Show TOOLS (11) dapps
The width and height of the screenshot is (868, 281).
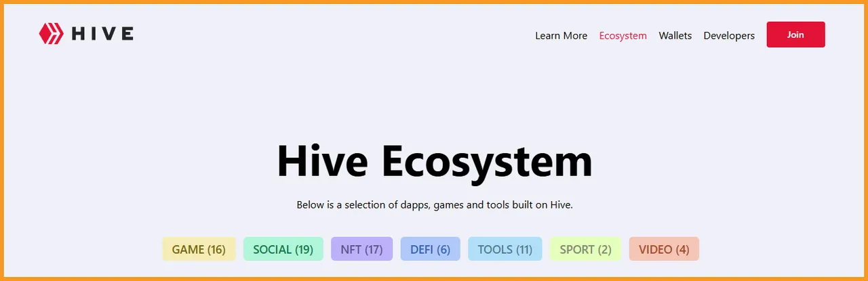pyautogui.click(x=505, y=249)
